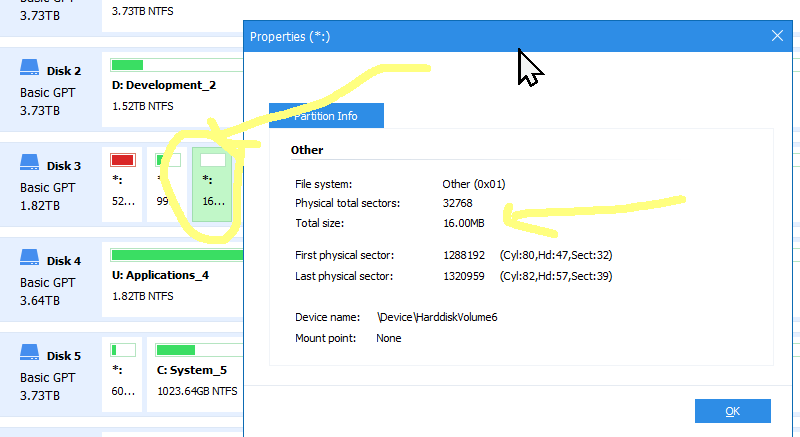Click usage bar of C: System_5
Image resolution: width=800 pixels, height=437 pixels.
tap(199, 350)
